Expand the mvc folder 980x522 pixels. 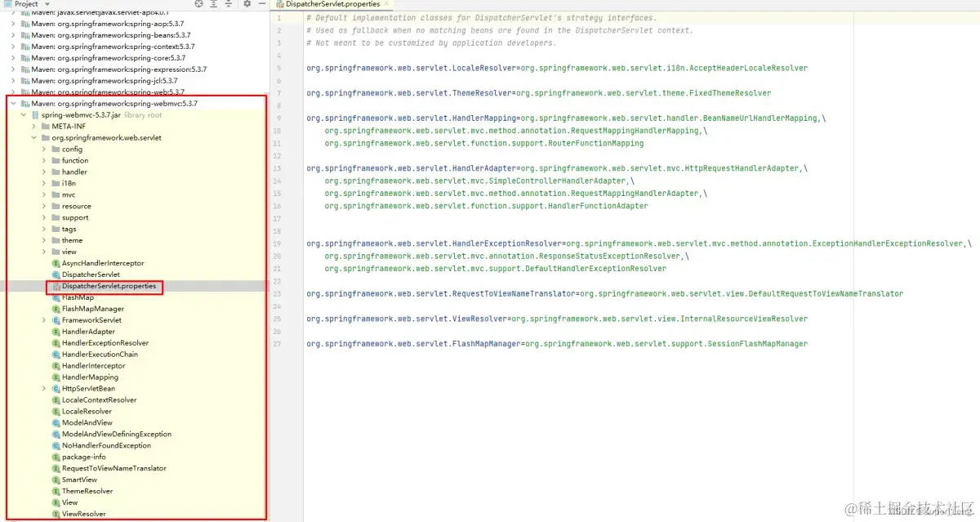tap(44, 195)
